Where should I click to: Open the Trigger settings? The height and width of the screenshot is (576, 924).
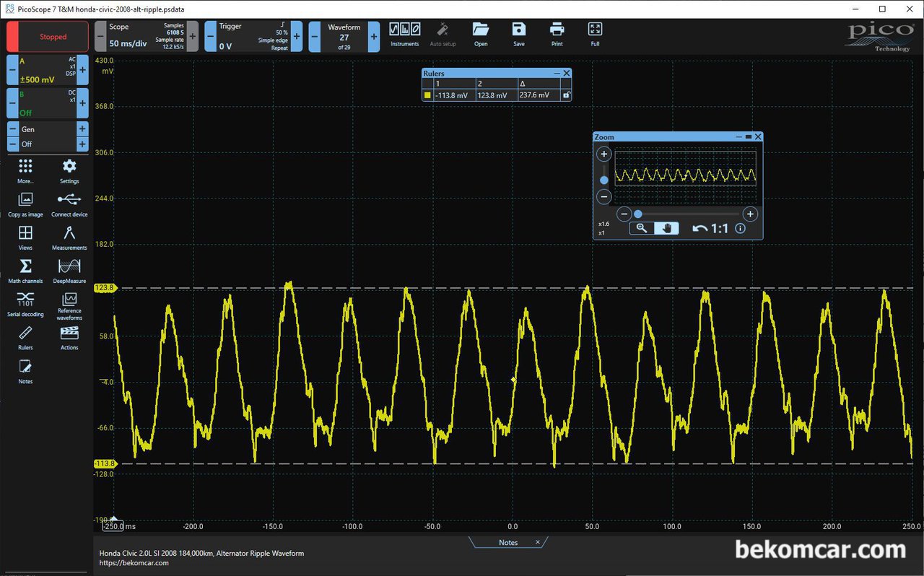point(254,36)
